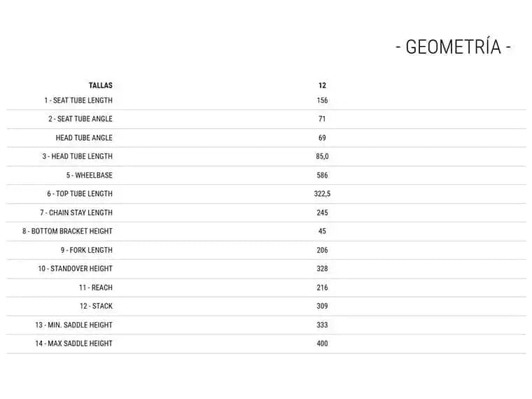Select the Stack row label
Image resolution: width=532 pixels, height=399 pixels.
(x=96, y=306)
